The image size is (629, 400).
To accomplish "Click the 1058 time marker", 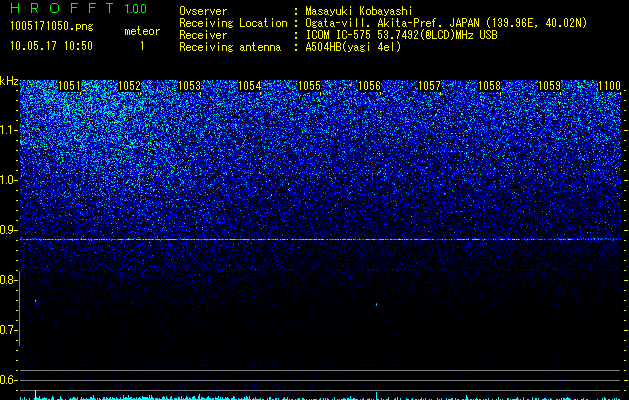I will coord(489,86).
